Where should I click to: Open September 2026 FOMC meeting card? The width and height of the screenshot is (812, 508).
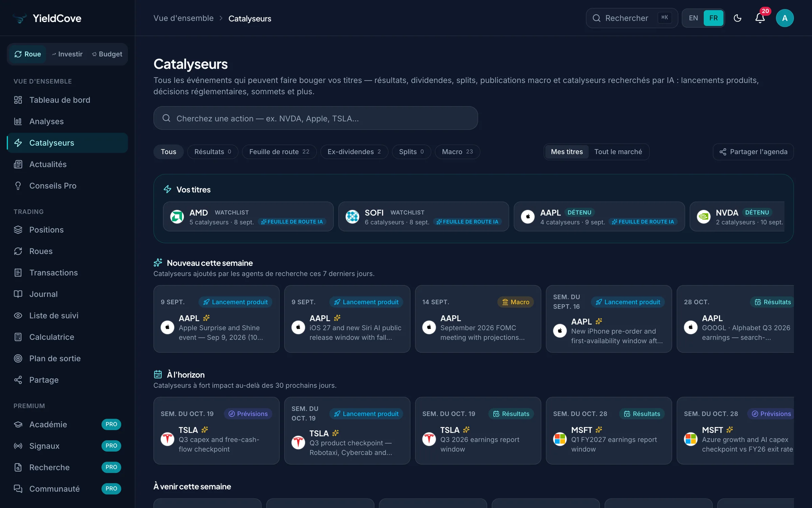[478, 319]
